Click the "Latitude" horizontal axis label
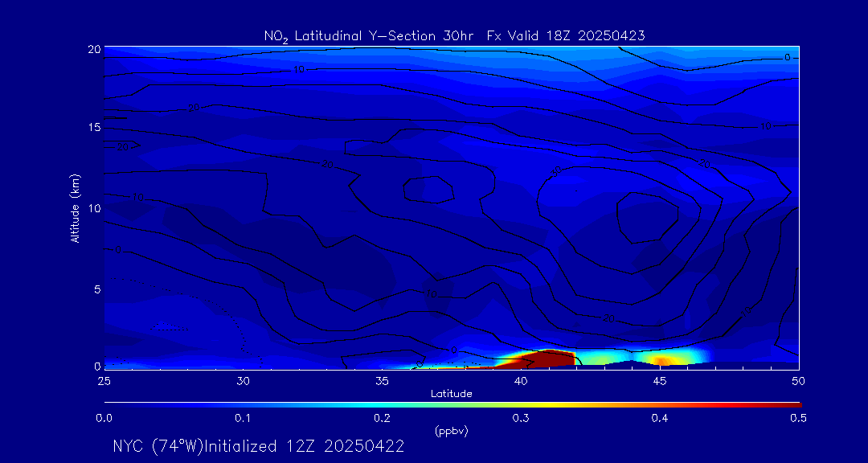Viewport: 868px width, 463px height. (x=452, y=394)
